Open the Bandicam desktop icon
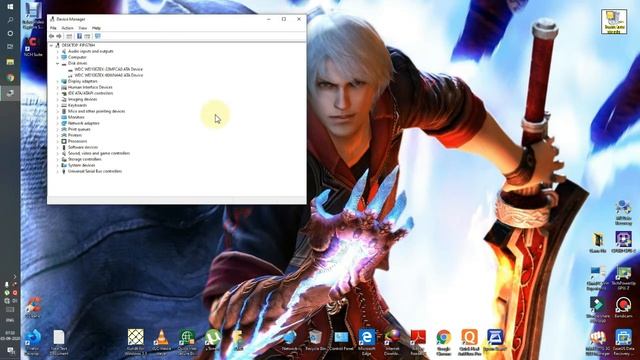Viewport: 640px width, 360px height. click(x=623, y=308)
